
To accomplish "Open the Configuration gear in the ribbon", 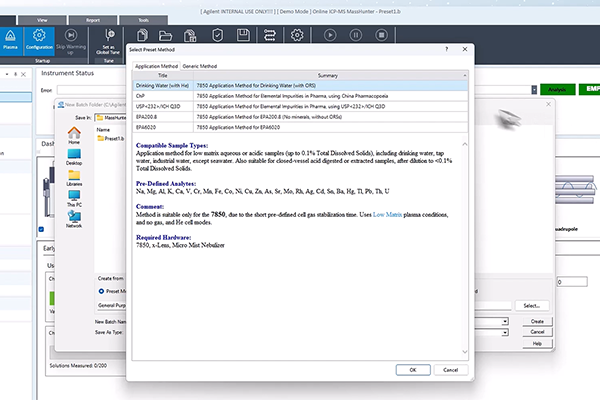I will (39, 40).
